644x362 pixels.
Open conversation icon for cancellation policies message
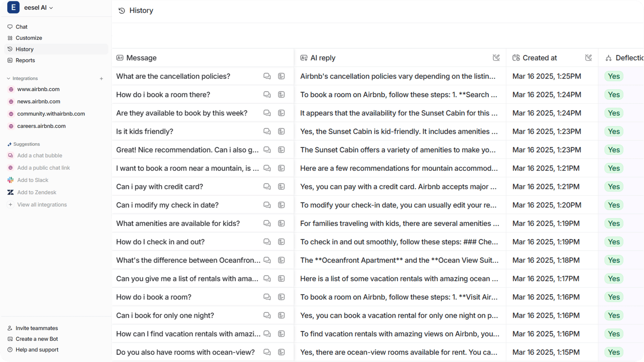coord(267,76)
